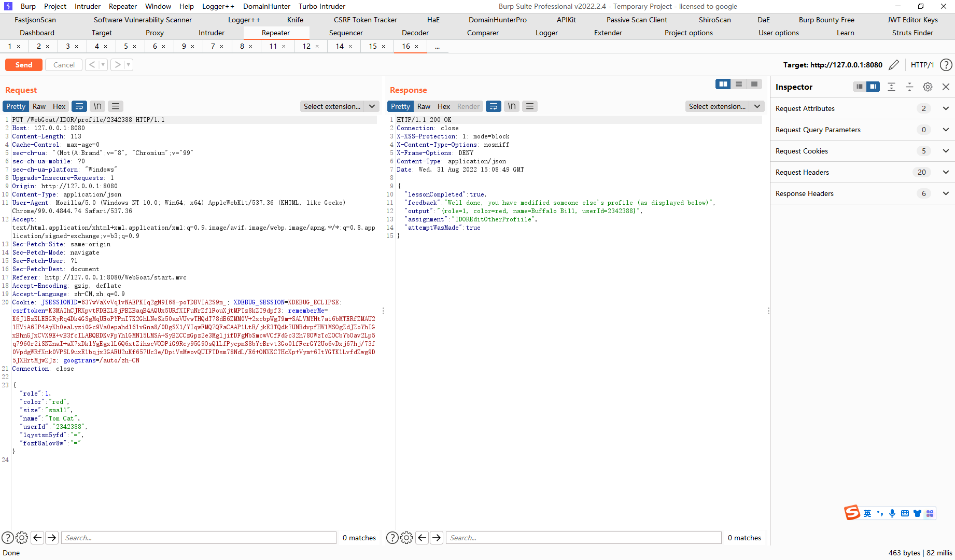This screenshot has width=955, height=560.
Task: Open Request pane options menu icon
Action: pos(116,106)
